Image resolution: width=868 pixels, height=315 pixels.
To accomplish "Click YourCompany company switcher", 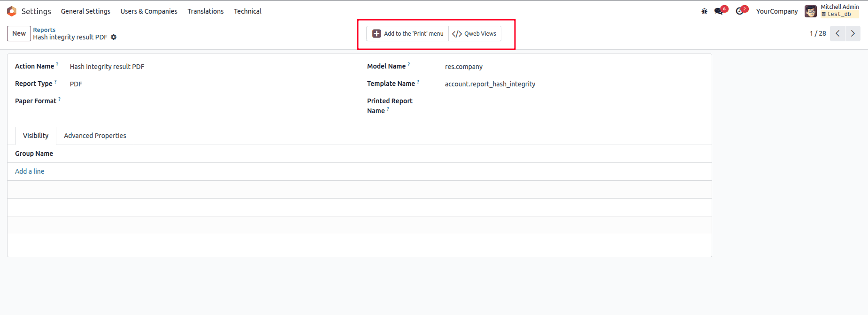I will click(x=776, y=11).
